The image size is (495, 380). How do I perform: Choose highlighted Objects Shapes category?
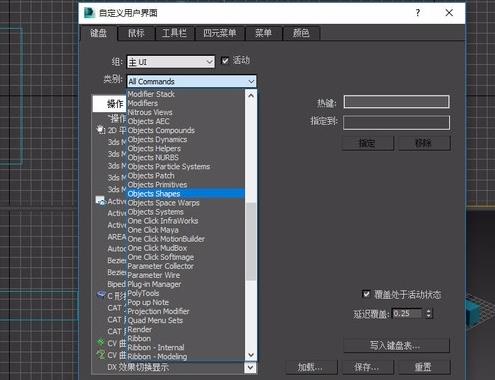point(186,194)
